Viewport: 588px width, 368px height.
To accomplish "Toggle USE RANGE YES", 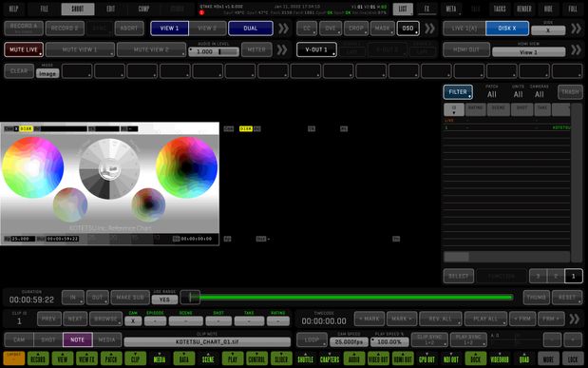I will click(x=164, y=300).
